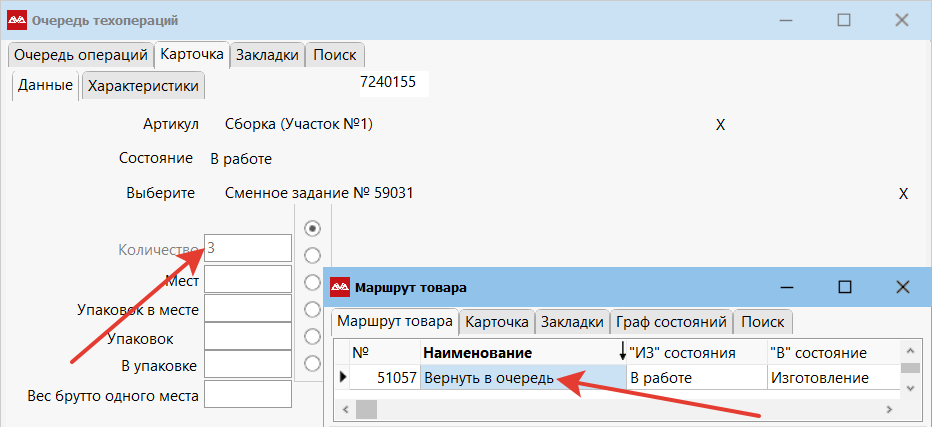The width and height of the screenshot is (932, 427).
Task: Open the Очередь операций tab
Action: pyautogui.click(x=80, y=55)
